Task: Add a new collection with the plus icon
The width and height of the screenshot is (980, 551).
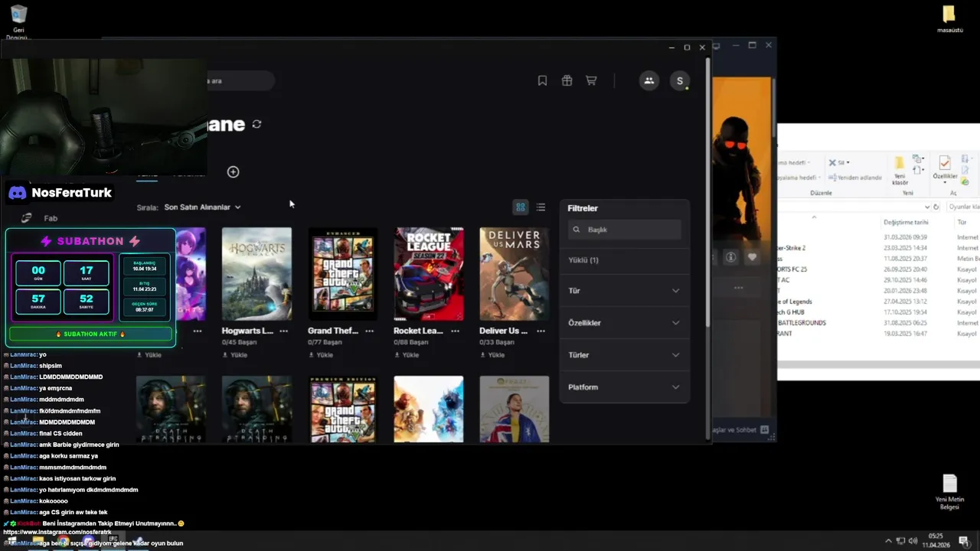Action: pyautogui.click(x=233, y=171)
